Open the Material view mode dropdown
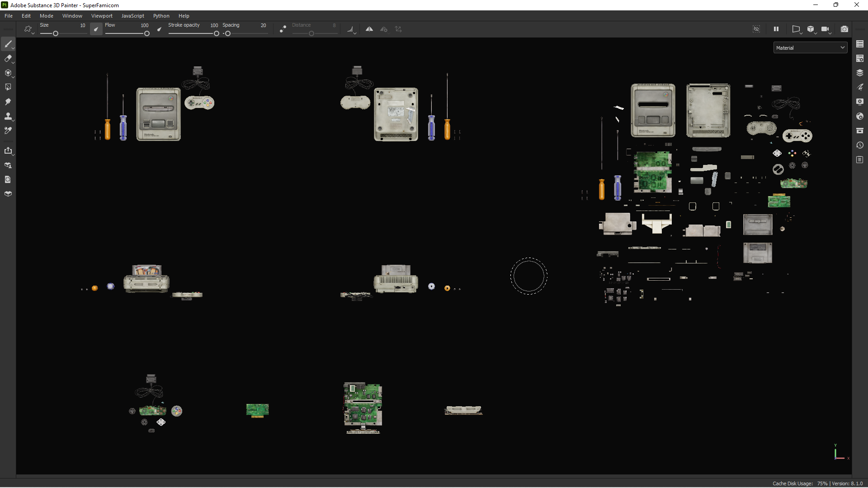The image size is (868, 488). pos(810,47)
